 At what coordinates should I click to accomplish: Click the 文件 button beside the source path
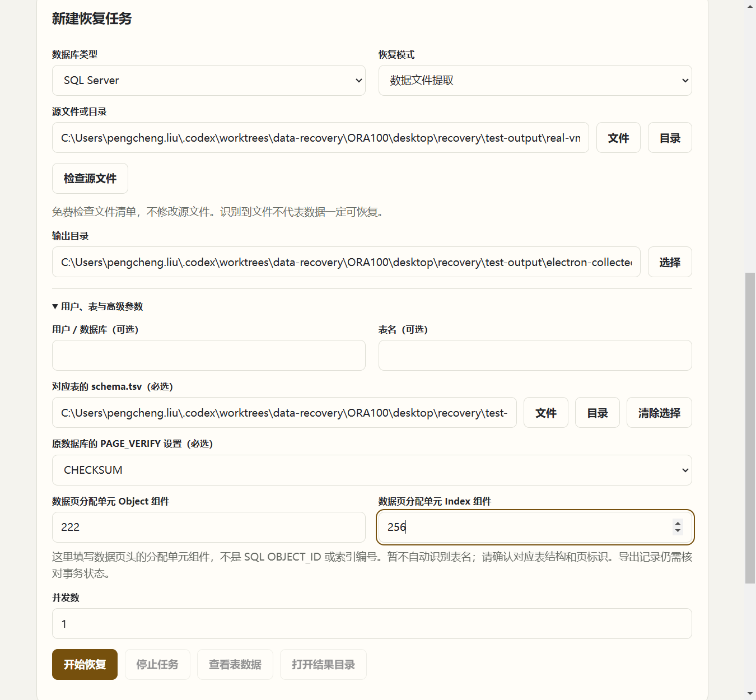tap(618, 138)
